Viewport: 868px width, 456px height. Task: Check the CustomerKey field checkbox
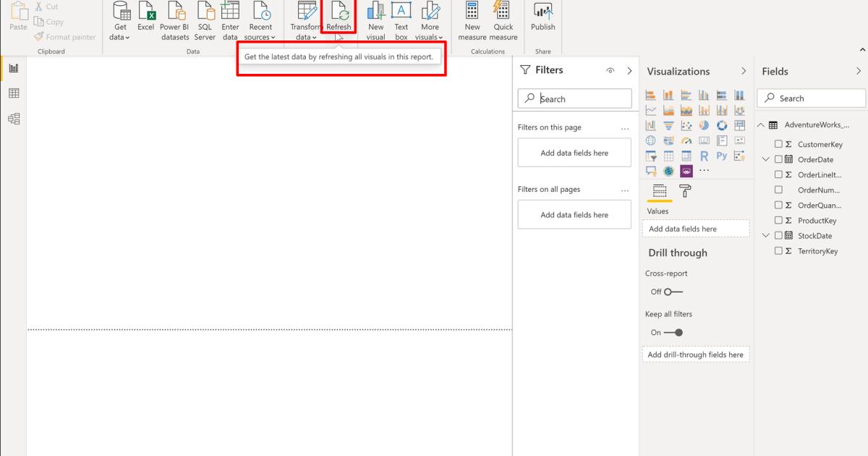point(777,143)
